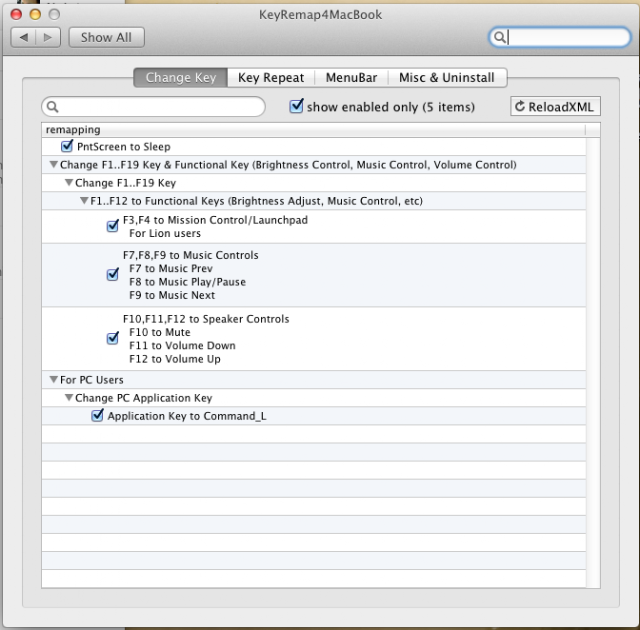Viewport: 640px width, 630px height.
Task: Collapse the Change F1..F19 Key subgroup
Action: (x=69, y=182)
